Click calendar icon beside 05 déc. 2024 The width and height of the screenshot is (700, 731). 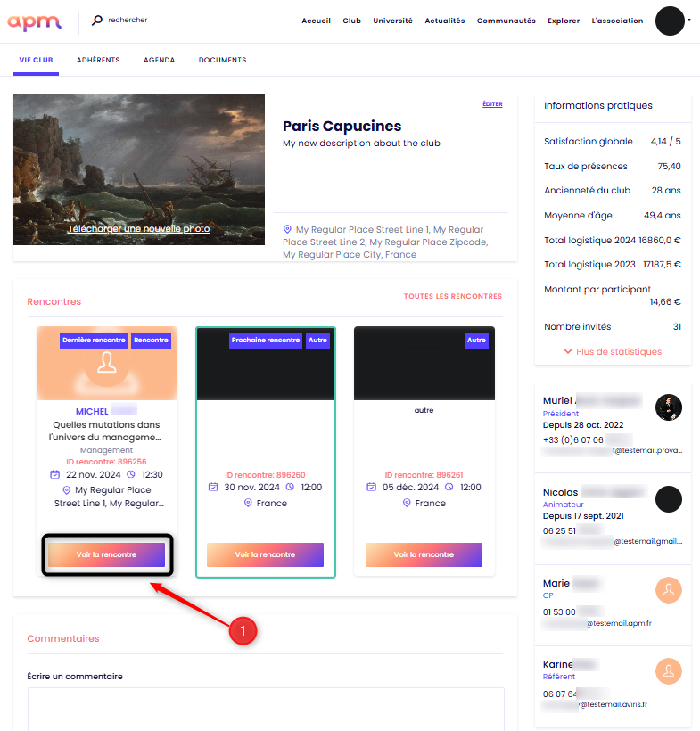(x=372, y=487)
